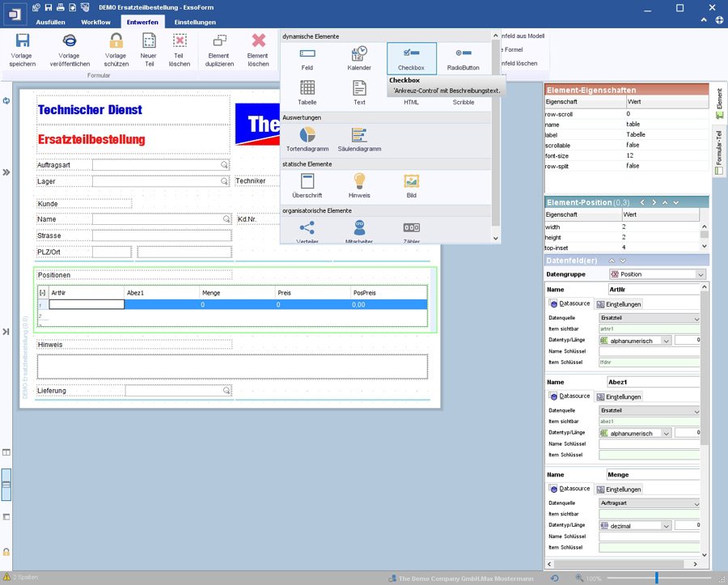Click the Auftragsart input field

[161, 165]
